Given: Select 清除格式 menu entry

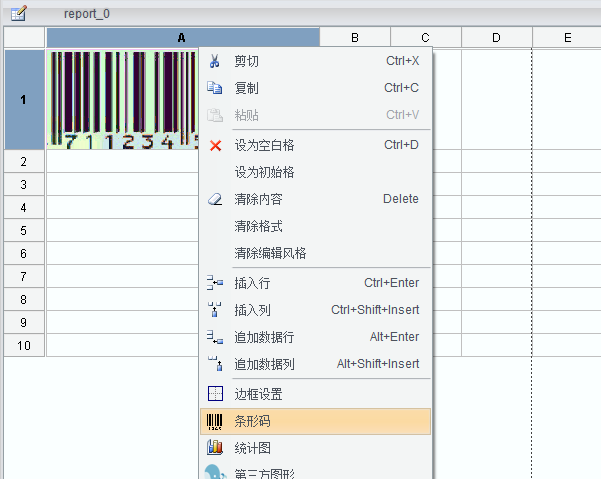Looking at the screenshot, I should 316,226.
